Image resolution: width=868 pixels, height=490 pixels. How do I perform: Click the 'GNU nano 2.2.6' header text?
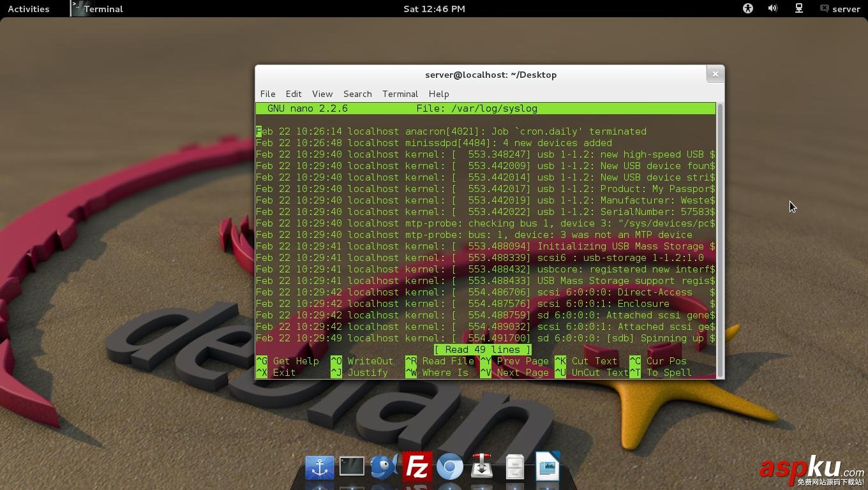click(308, 108)
